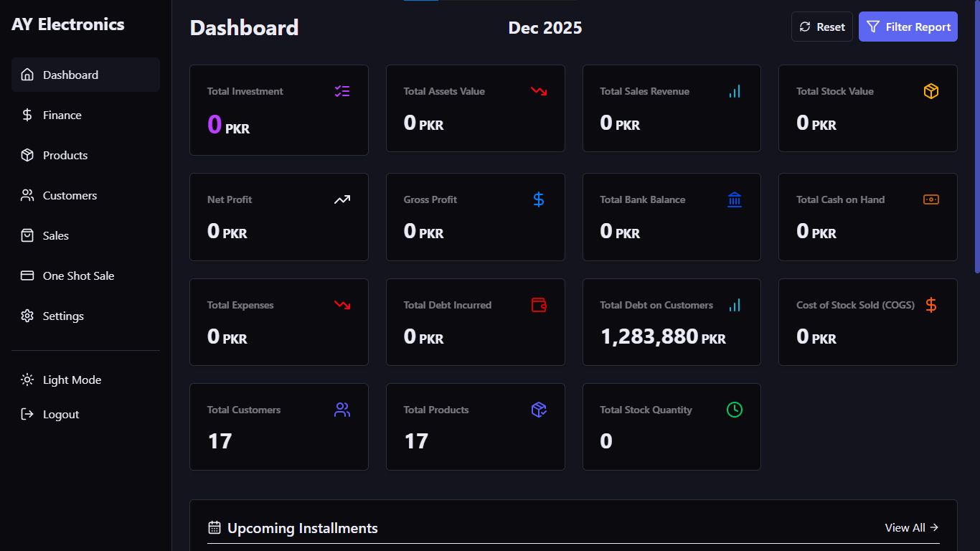Click the banknote icon on Total Cash on Hand
The height and width of the screenshot is (551, 980).
tap(930, 199)
